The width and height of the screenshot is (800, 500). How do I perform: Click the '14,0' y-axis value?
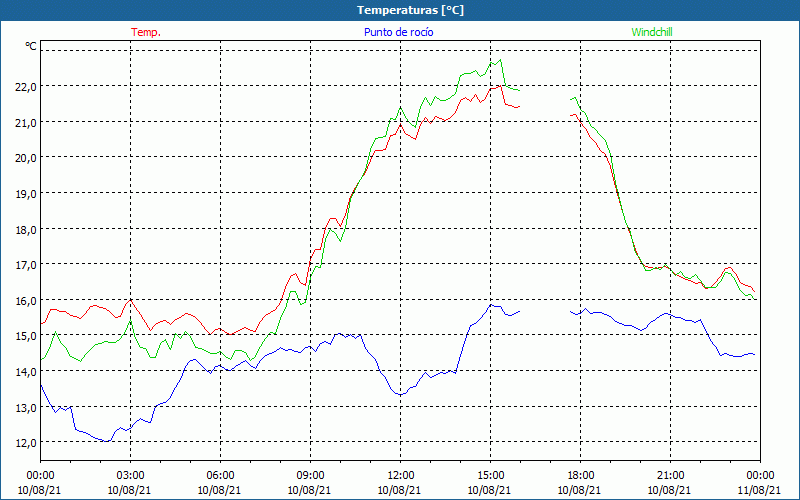27,372
